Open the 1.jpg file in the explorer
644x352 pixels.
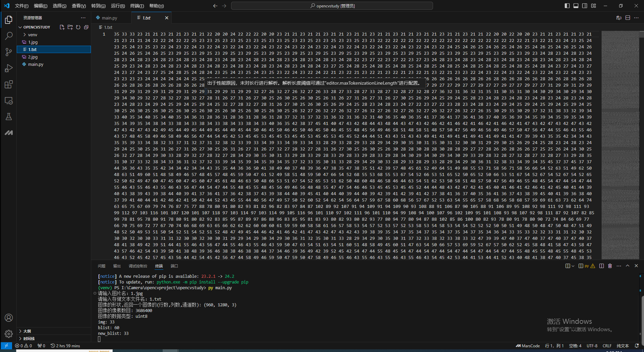54,42
